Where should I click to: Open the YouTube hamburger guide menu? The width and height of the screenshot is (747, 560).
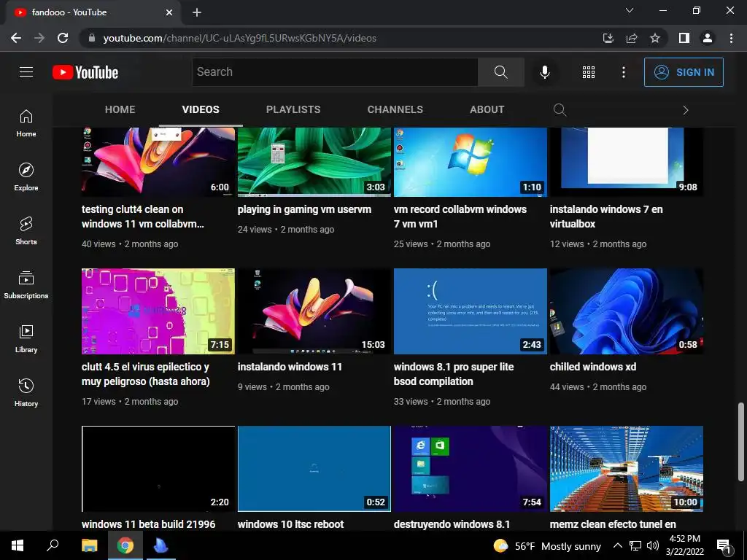(26, 72)
